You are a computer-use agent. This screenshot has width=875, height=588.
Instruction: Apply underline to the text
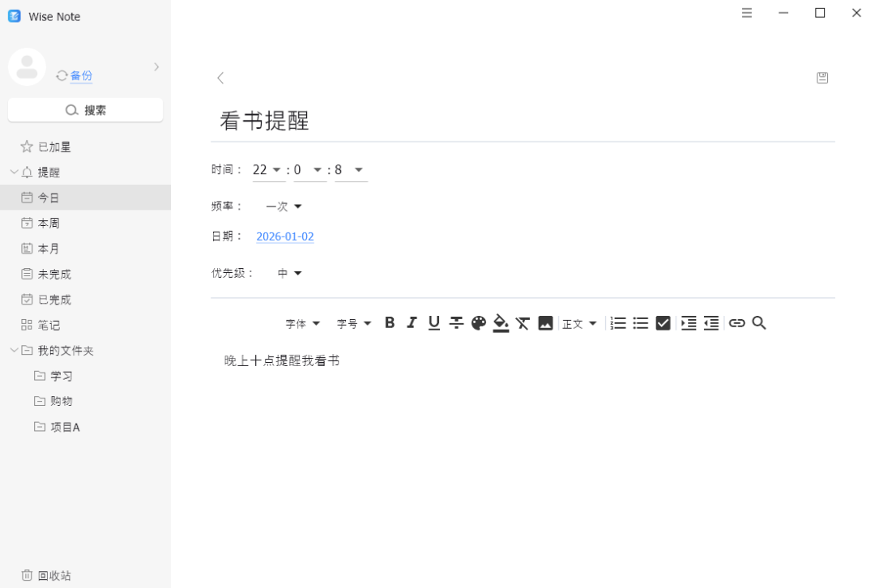[434, 322]
